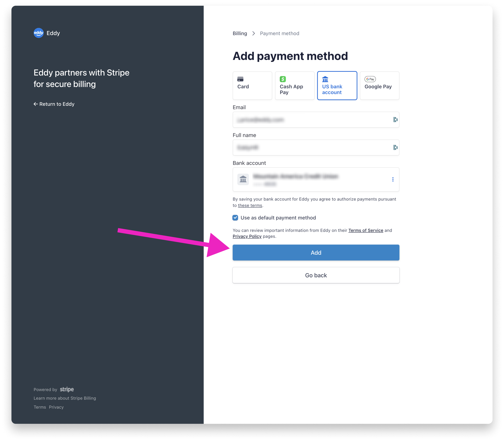Image resolution: width=504 pixels, height=441 pixels.
Task: Click Learn more about Stripe Billing
Action: pos(65,398)
